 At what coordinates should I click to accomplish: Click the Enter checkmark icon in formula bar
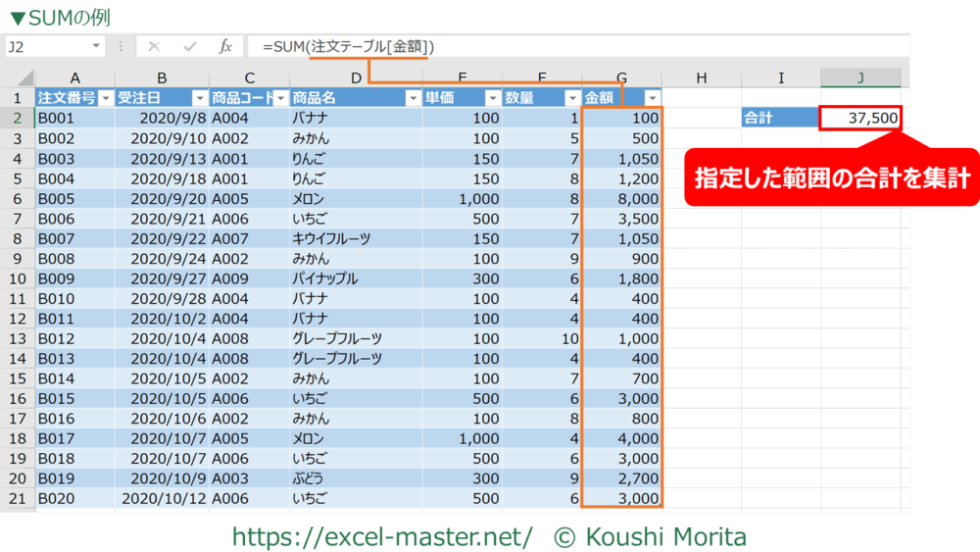[x=190, y=46]
